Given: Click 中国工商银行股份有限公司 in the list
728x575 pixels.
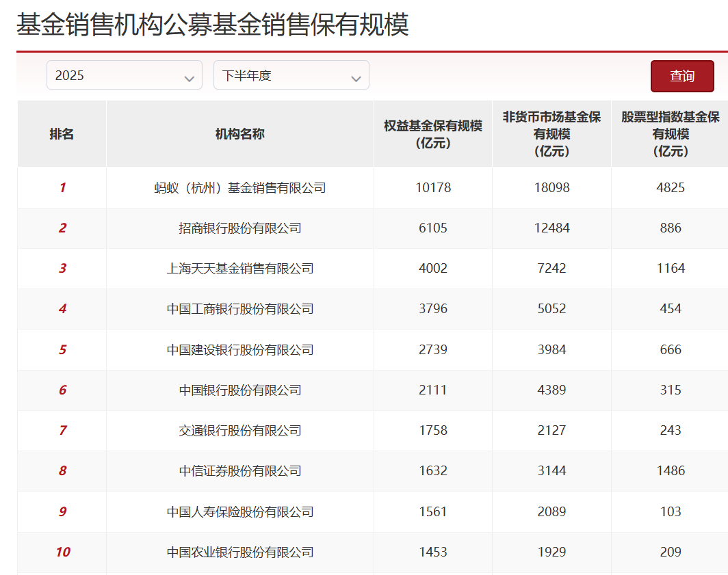Looking at the screenshot, I should [239, 309].
